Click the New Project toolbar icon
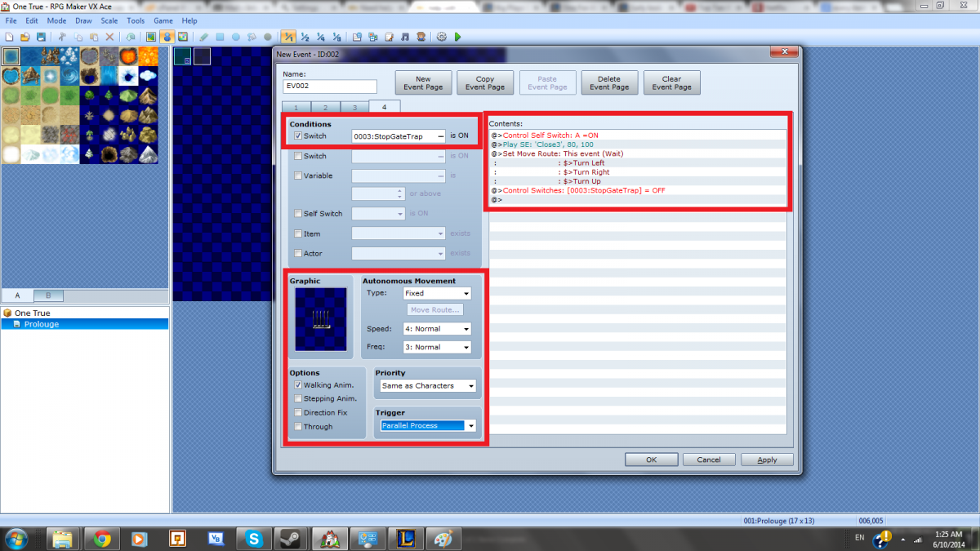 tap(8, 37)
